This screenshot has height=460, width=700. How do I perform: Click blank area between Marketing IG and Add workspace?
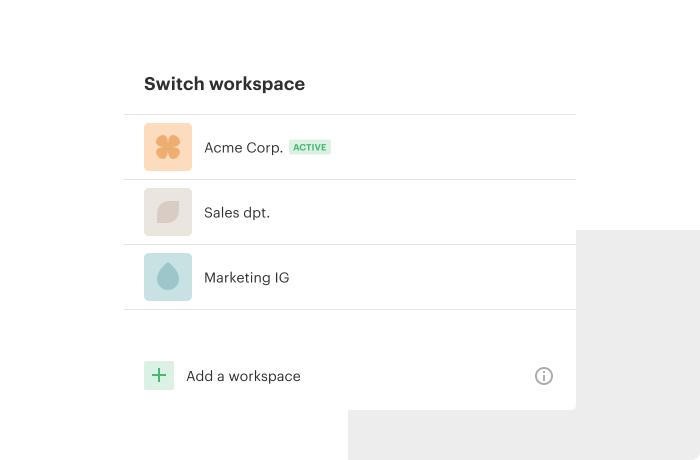350,335
